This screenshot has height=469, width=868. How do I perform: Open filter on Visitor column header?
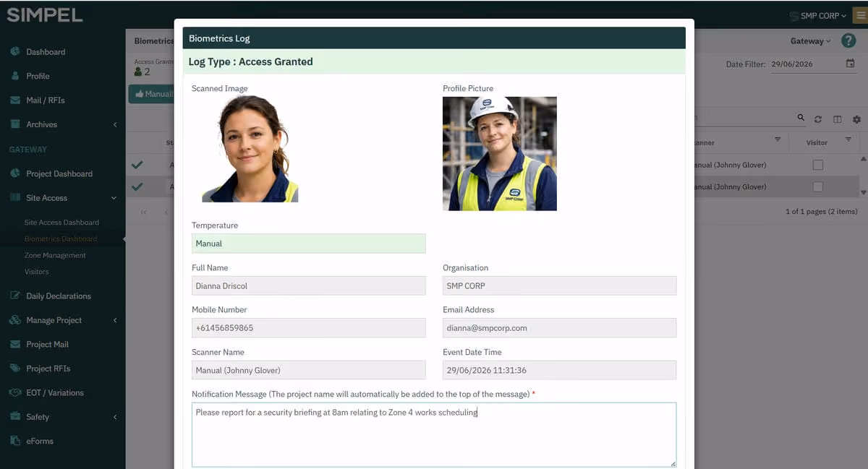tap(848, 139)
